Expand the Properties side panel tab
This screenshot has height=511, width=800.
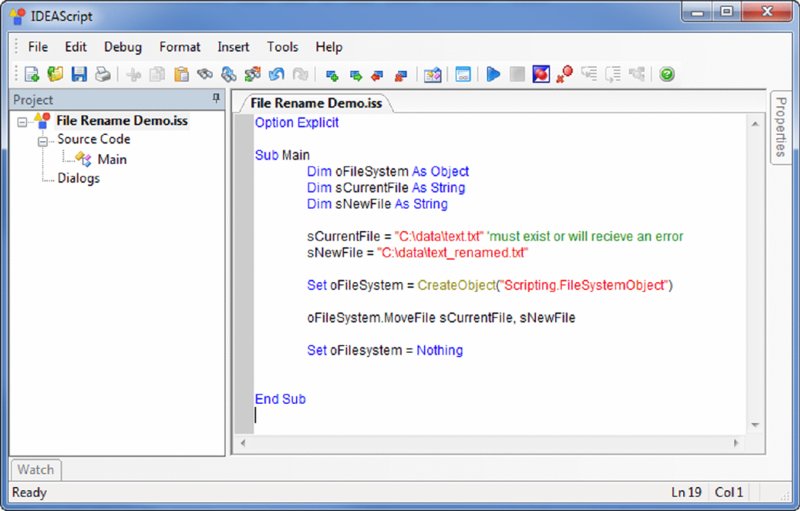pyautogui.click(x=781, y=127)
